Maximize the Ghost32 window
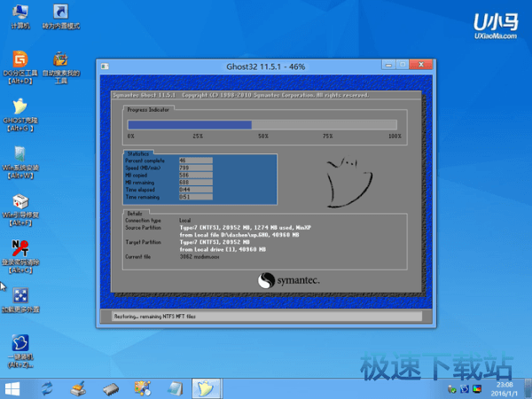The image size is (532, 399). (403, 65)
